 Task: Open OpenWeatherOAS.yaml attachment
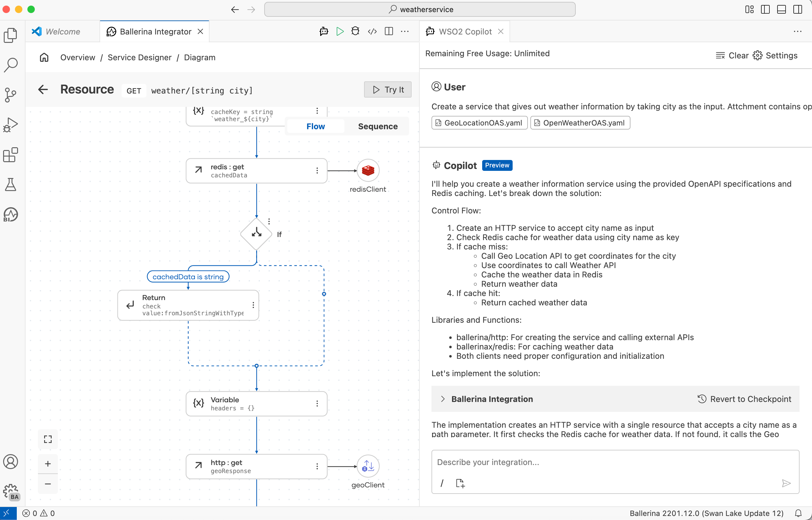point(580,123)
